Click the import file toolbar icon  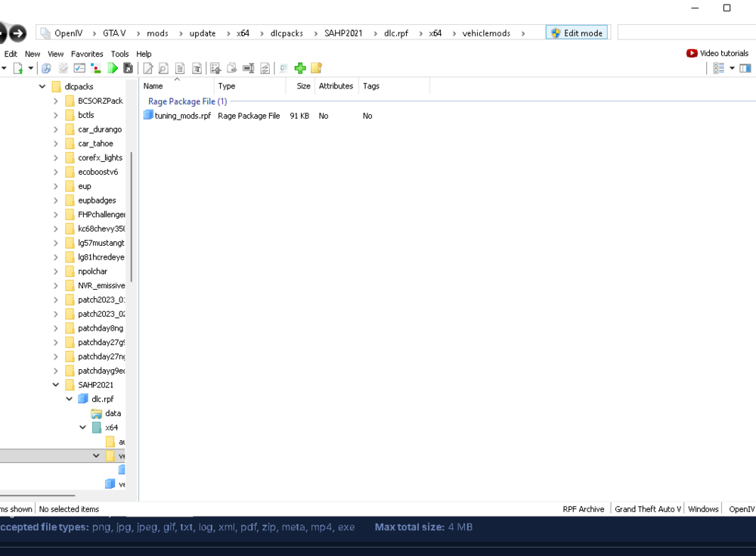(215, 68)
